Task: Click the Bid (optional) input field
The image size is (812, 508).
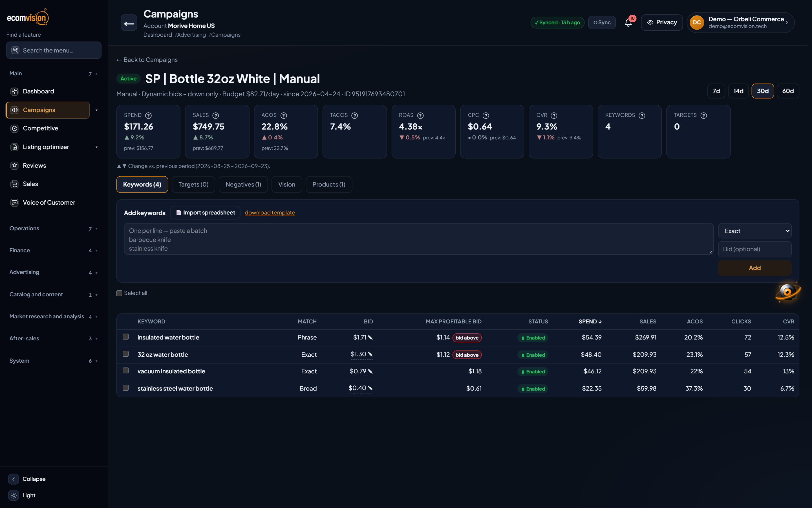Action: pos(754,249)
